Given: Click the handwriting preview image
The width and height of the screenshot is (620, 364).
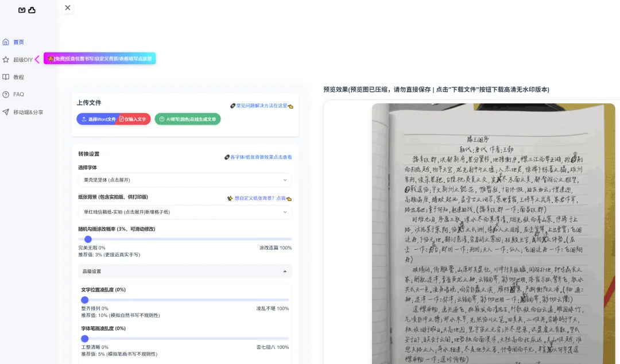Looking at the screenshot, I should point(493,234).
